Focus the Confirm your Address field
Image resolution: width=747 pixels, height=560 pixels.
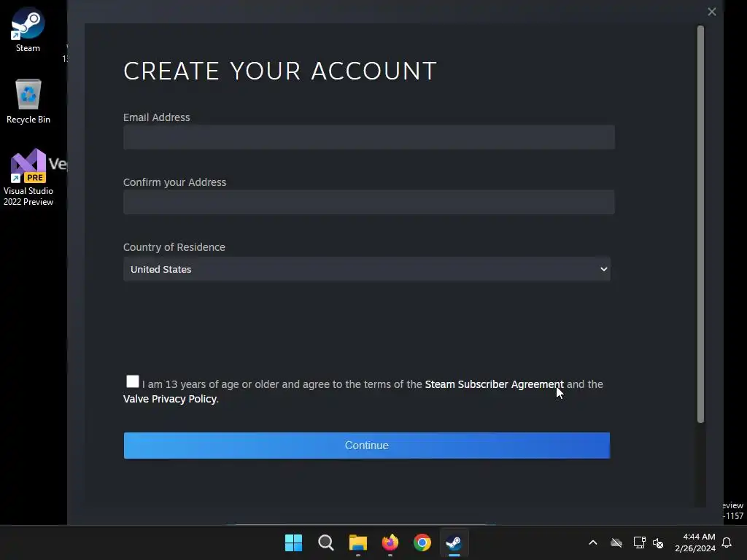(x=368, y=202)
